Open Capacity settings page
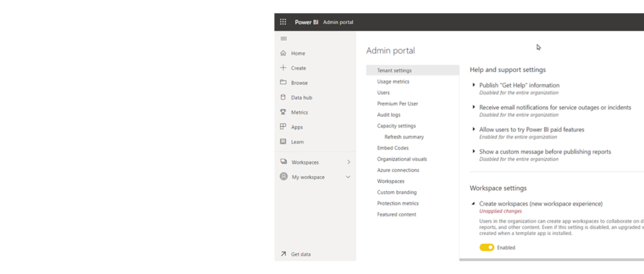The width and height of the screenshot is (644, 274). click(397, 126)
